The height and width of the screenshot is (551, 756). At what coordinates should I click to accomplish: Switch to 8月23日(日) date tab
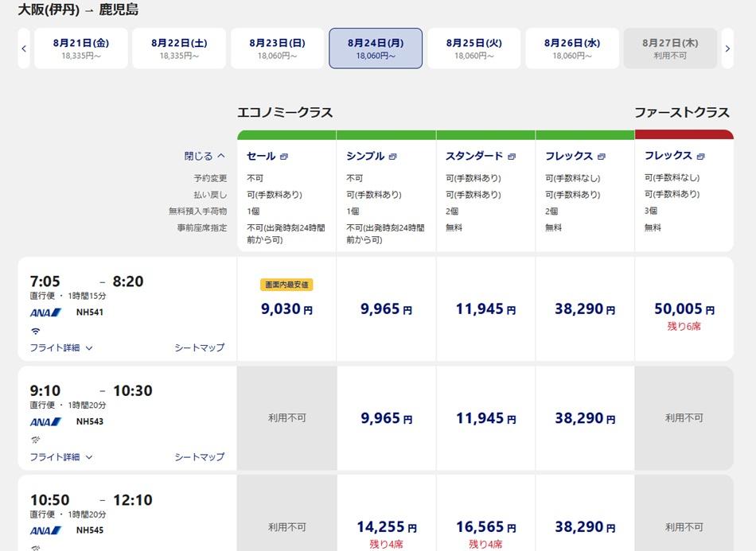277,49
